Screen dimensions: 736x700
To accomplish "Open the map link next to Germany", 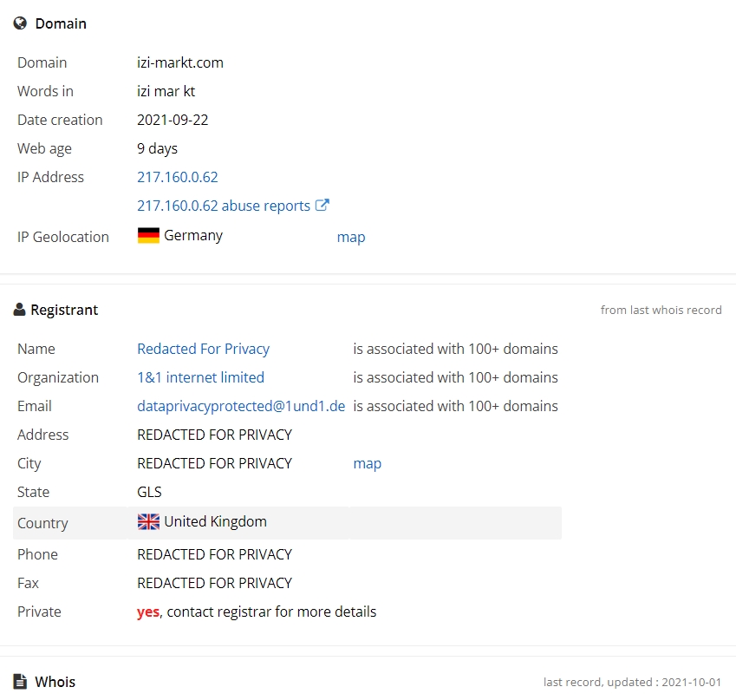I will [x=351, y=238].
